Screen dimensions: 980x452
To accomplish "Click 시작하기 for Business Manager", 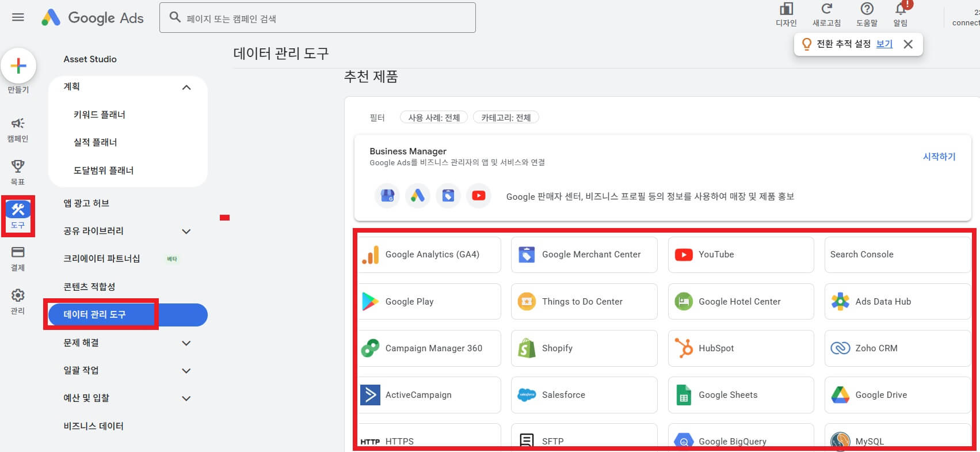I will (x=939, y=157).
